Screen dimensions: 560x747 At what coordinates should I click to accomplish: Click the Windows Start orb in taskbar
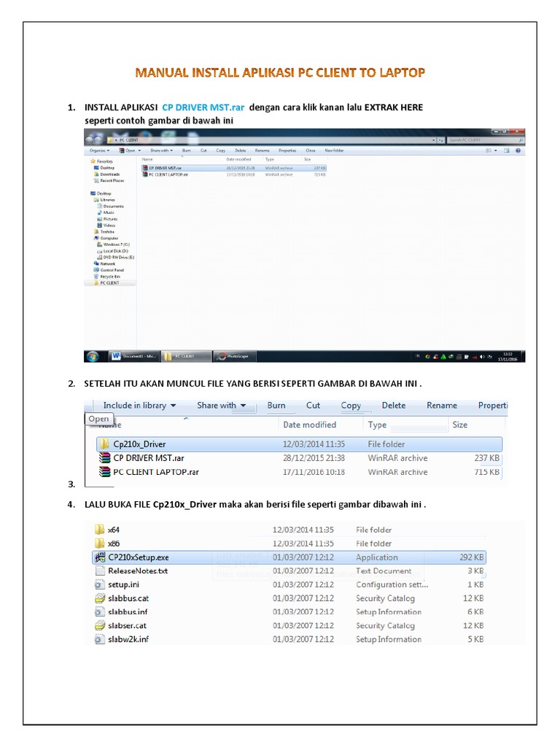[93, 356]
